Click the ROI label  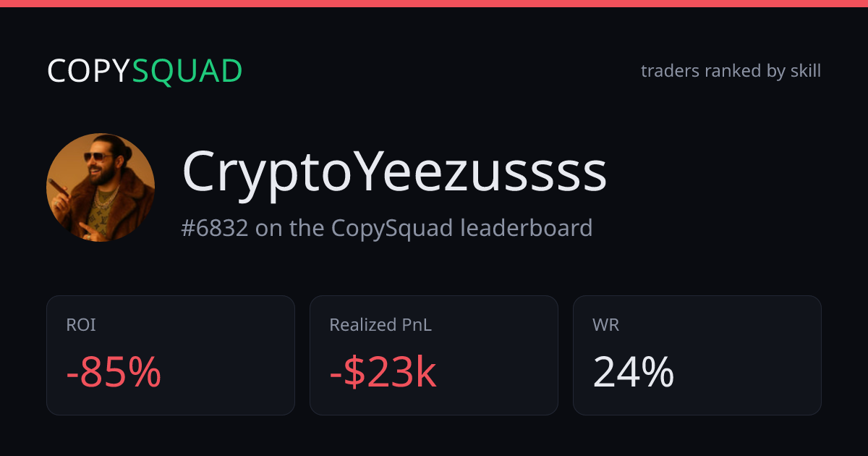click(x=81, y=325)
